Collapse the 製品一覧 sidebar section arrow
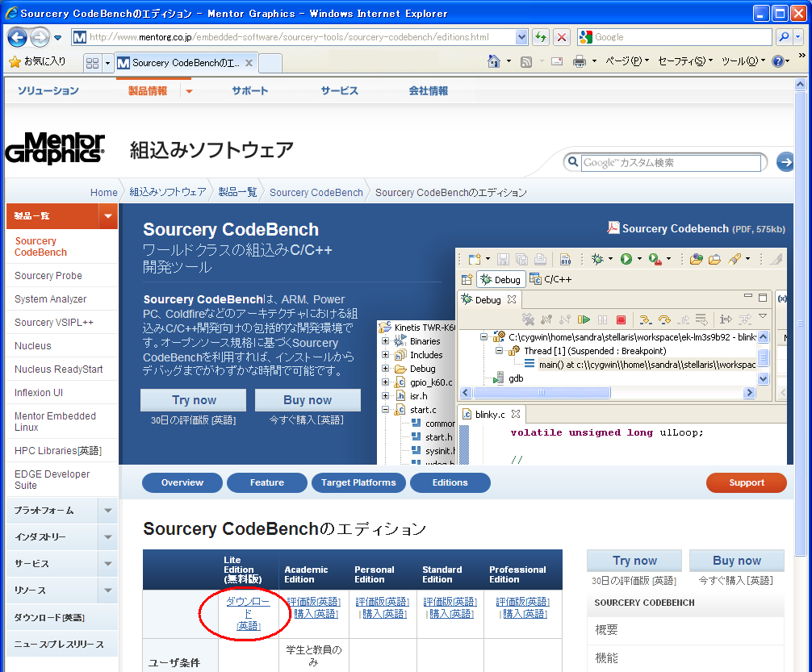Screen dimensions: 812x672 tap(107, 216)
